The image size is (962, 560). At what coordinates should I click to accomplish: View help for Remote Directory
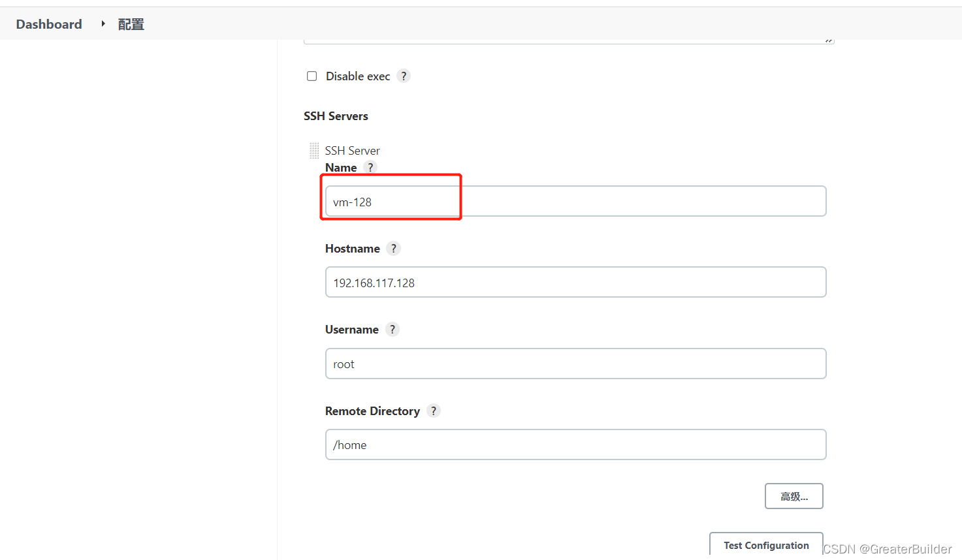[434, 411]
